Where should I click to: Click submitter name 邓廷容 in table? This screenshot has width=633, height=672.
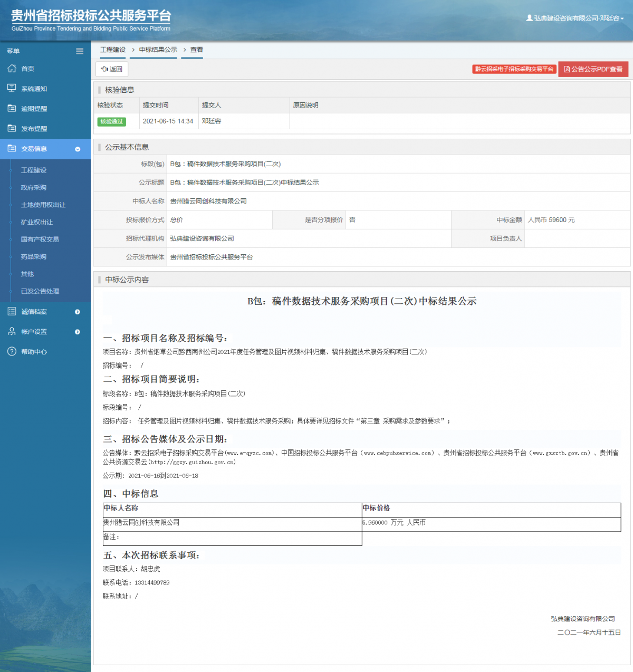click(x=212, y=121)
